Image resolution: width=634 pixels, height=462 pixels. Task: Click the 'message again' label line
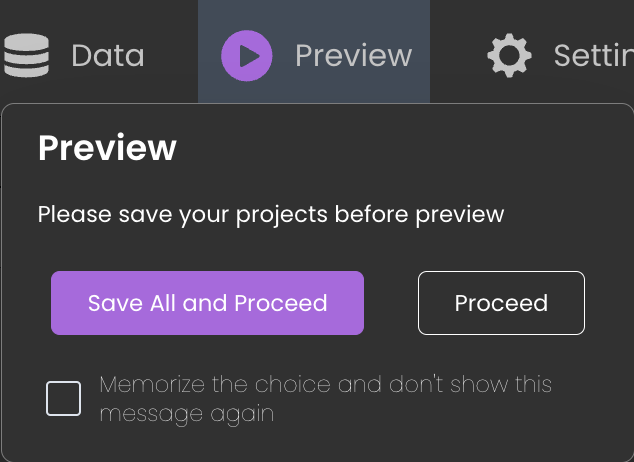(x=186, y=413)
